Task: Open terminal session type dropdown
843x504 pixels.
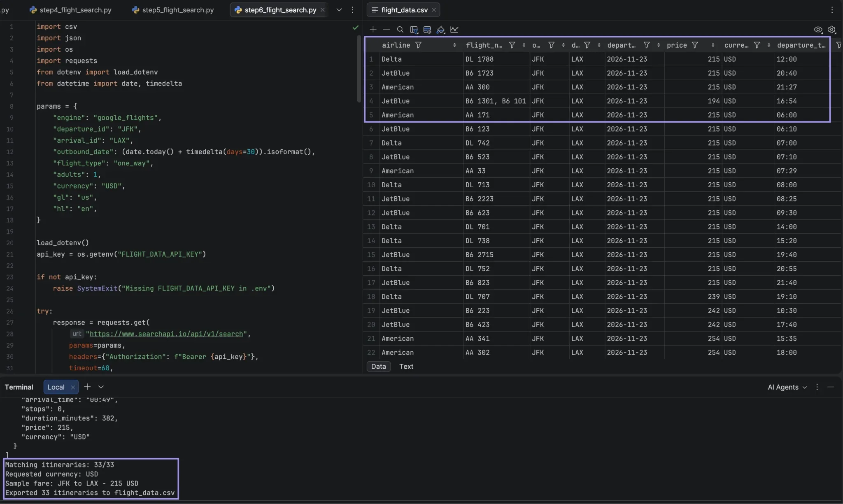Action: (x=101, y=387)
